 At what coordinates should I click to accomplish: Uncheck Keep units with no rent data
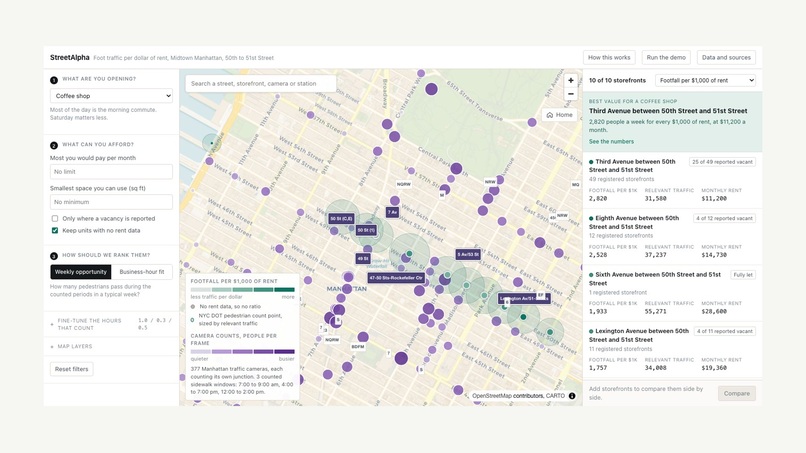point(55,230)
